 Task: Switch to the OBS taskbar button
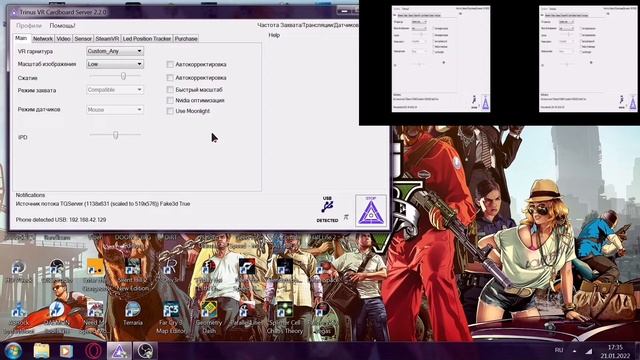145,351
